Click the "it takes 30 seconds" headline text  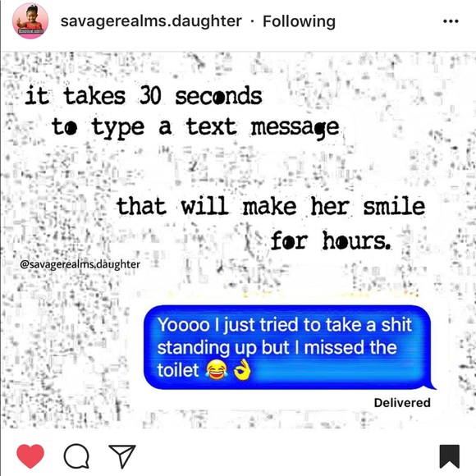coord(144,95)
